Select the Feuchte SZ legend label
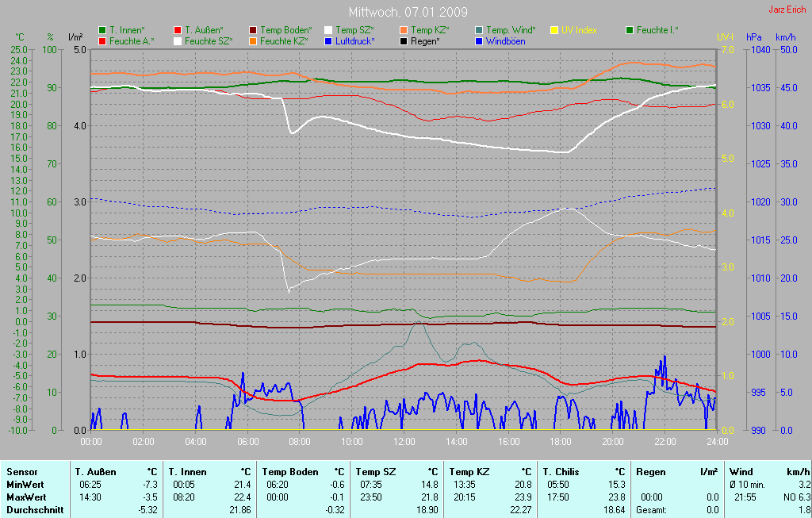Screen dimensions: 812x518 (x=209, y=40)
